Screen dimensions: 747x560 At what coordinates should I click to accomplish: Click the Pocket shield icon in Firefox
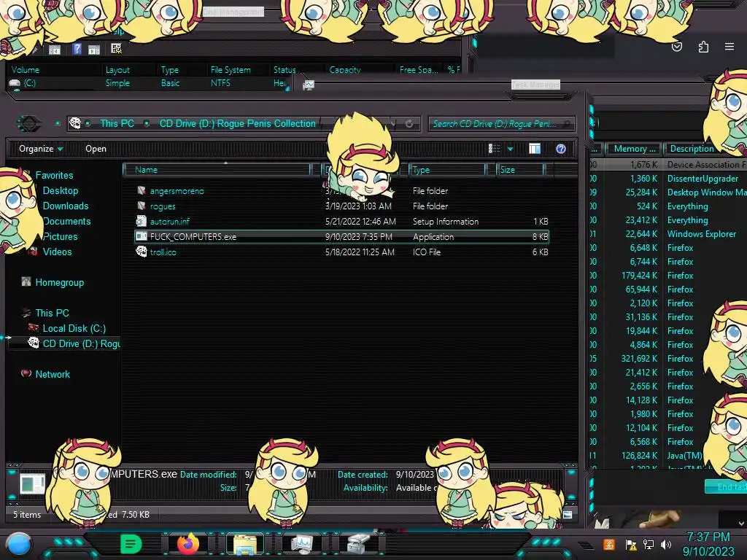pyautogui.click(x=676, y=47)
